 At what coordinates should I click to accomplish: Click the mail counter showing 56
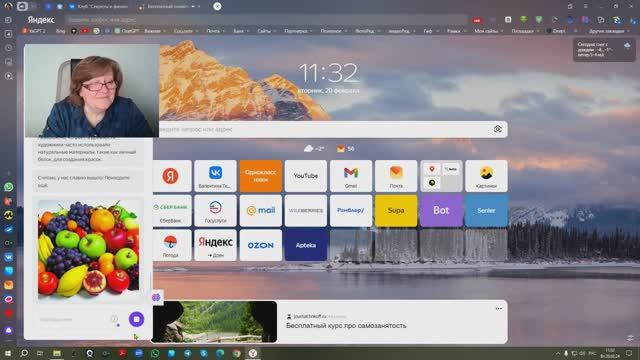345,149
